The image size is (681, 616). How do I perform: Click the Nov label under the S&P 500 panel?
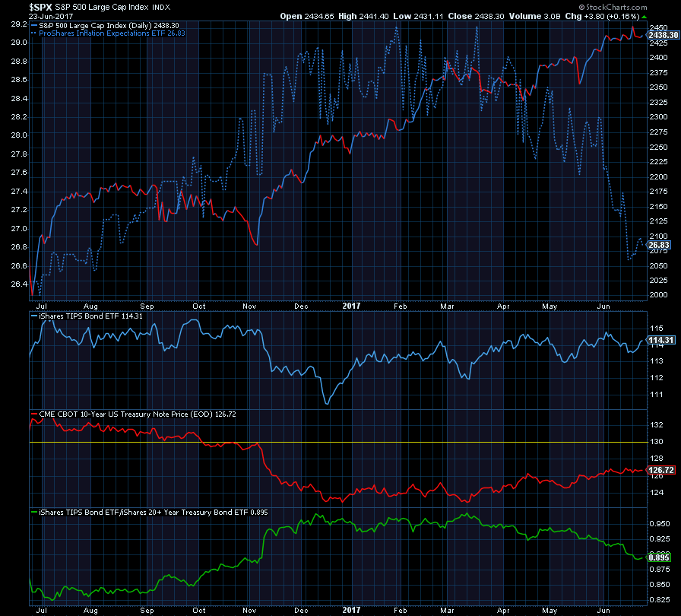pos(249,306)
